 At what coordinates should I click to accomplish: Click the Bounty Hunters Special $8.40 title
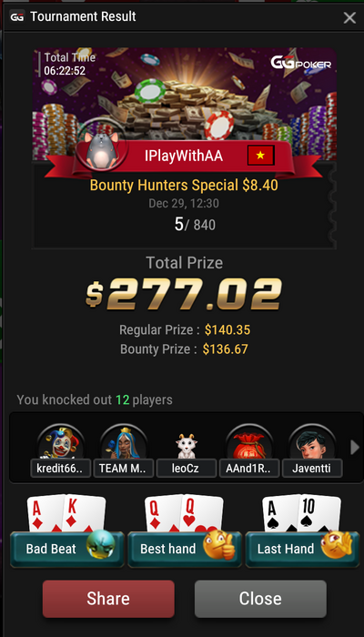[184, 186]
